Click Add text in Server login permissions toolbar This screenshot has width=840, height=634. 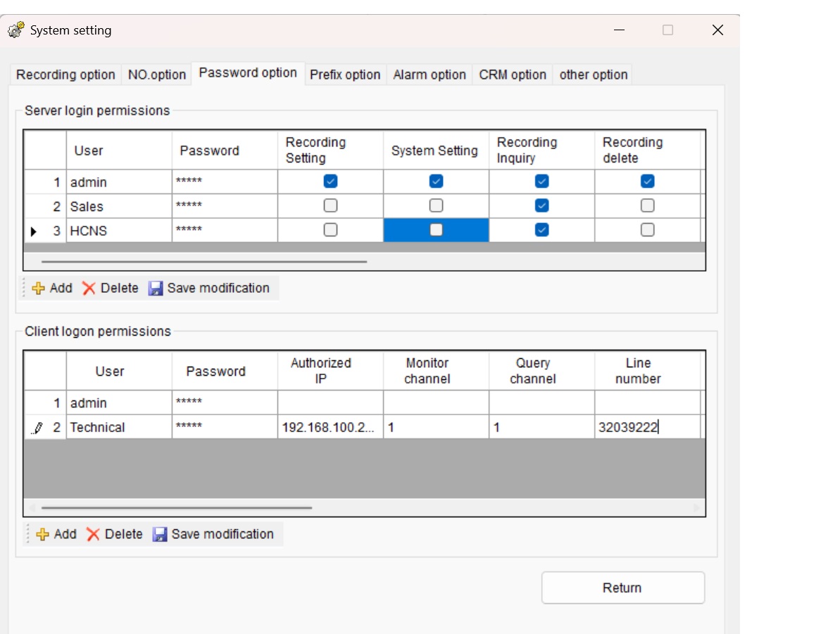point(61,288)
